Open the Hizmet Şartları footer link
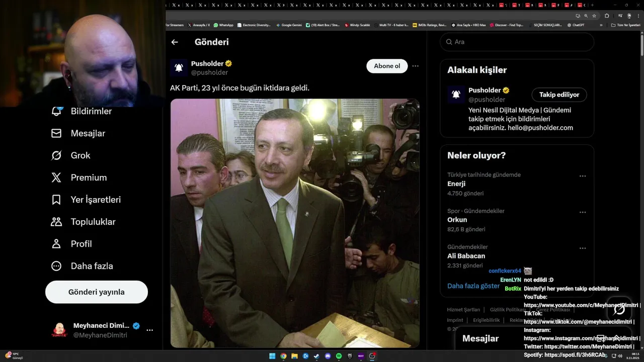 tap(463, 310)
